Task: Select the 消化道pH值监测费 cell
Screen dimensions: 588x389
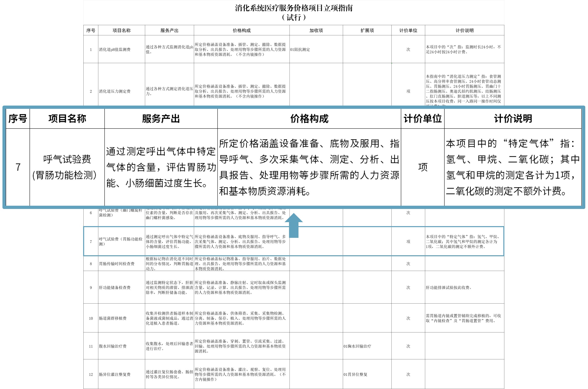Action: click(x=115, y=50)
